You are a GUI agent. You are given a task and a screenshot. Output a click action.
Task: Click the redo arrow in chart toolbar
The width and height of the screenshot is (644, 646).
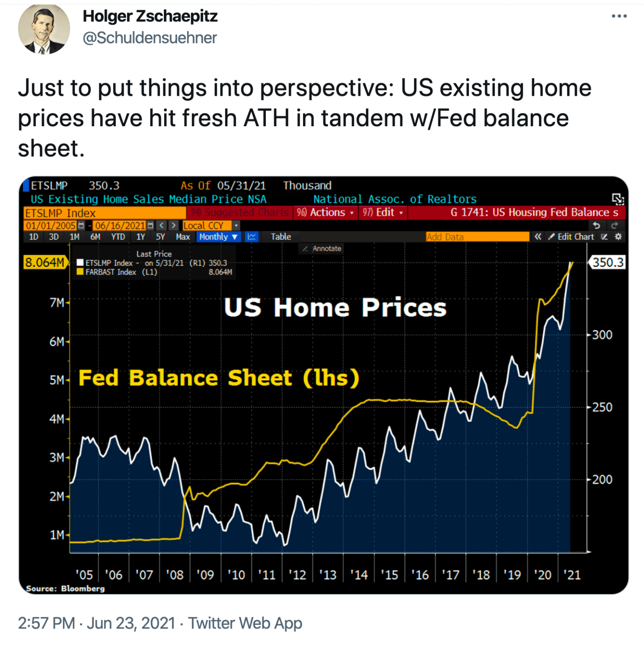click(x=614, y=226)
